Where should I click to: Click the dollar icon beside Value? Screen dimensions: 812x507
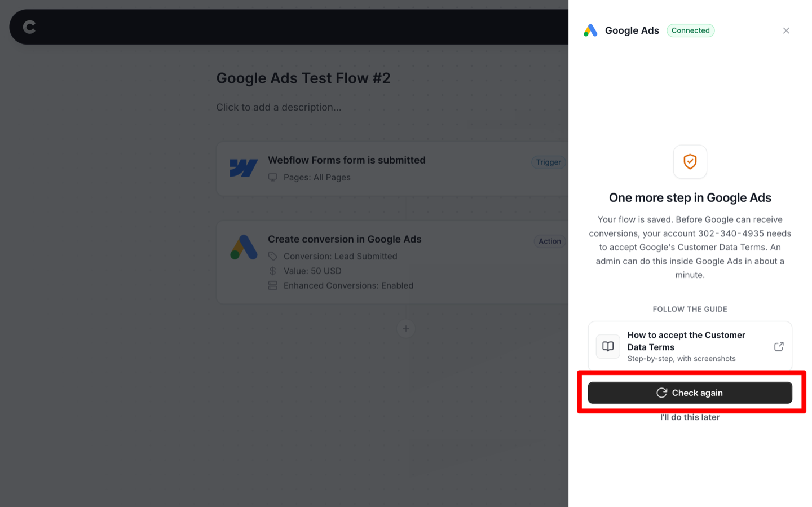(273, 271)
